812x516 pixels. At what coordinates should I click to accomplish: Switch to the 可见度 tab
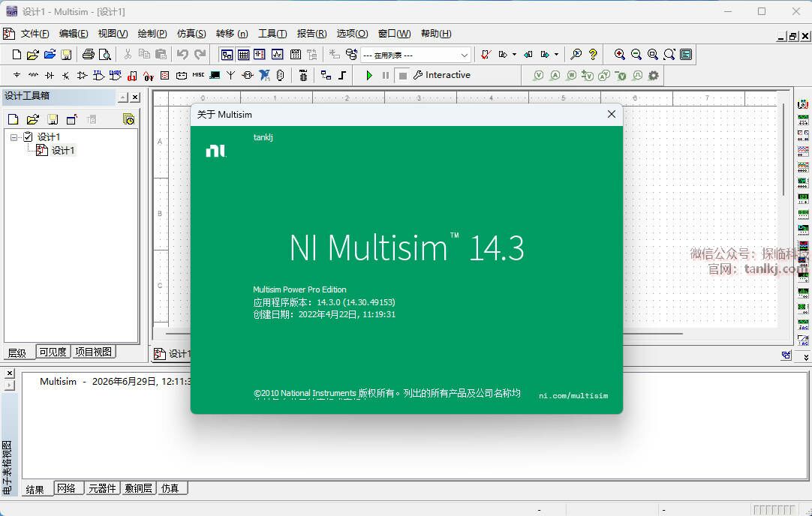pos(53,352)
